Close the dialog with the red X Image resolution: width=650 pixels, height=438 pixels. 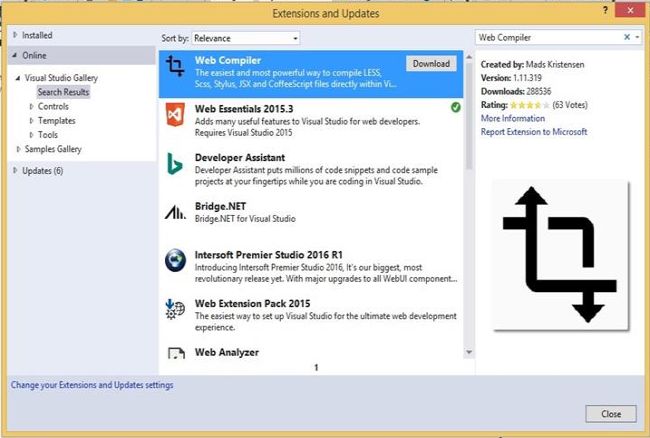[630, 10]
